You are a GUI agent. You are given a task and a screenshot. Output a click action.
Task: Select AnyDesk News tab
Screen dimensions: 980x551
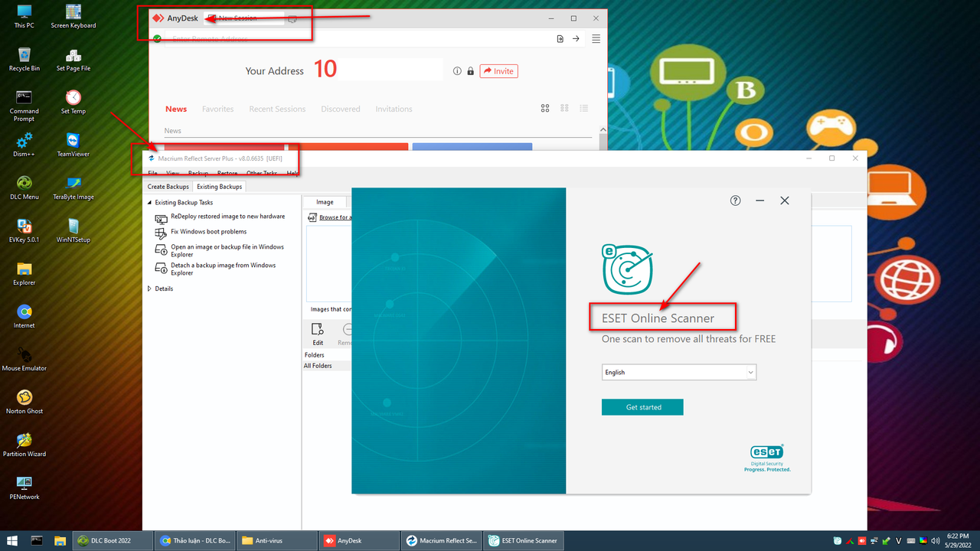tap(176, 109)
